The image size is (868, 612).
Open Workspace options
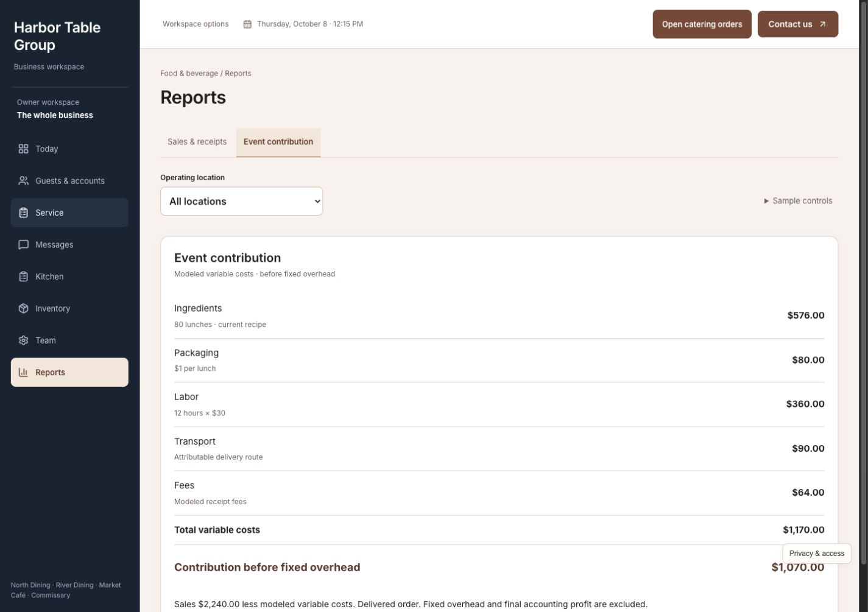(x=196, y=24)
